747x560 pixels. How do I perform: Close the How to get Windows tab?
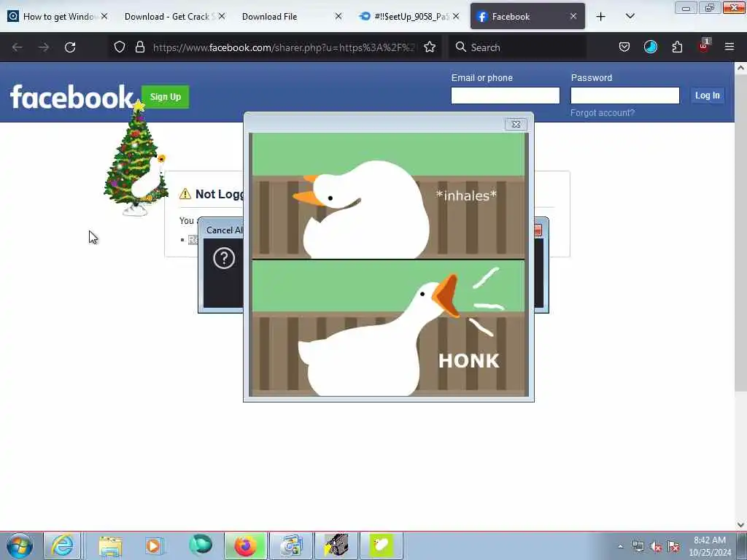(104, 16)
